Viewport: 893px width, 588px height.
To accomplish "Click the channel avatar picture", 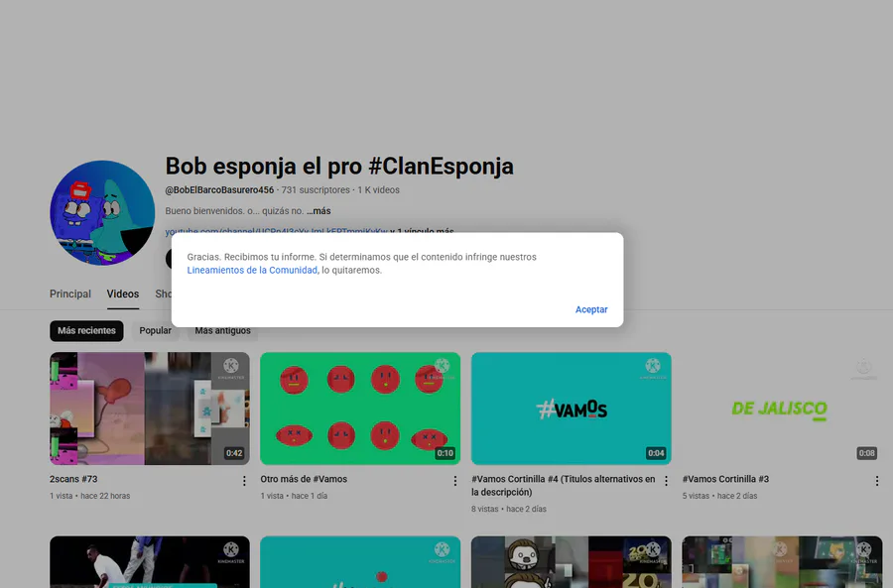I will click(x=102, y=212).
